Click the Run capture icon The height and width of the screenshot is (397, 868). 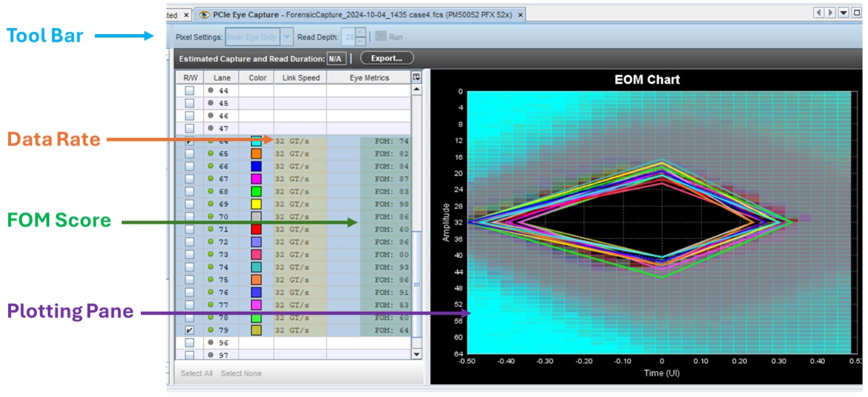380,36
